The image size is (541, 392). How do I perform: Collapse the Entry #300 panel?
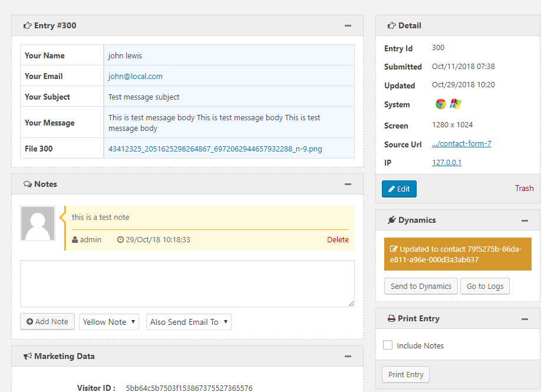348,25
